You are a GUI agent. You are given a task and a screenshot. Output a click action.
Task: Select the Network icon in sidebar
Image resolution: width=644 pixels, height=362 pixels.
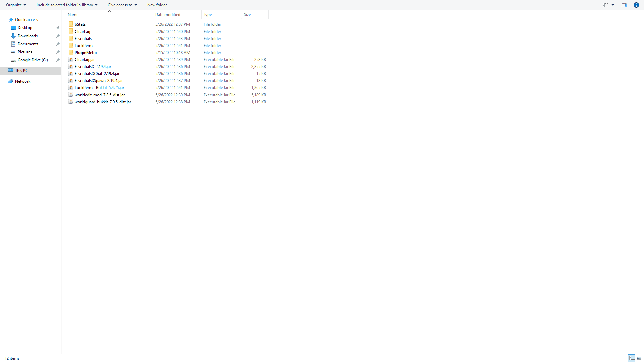[x=11, y=81]
